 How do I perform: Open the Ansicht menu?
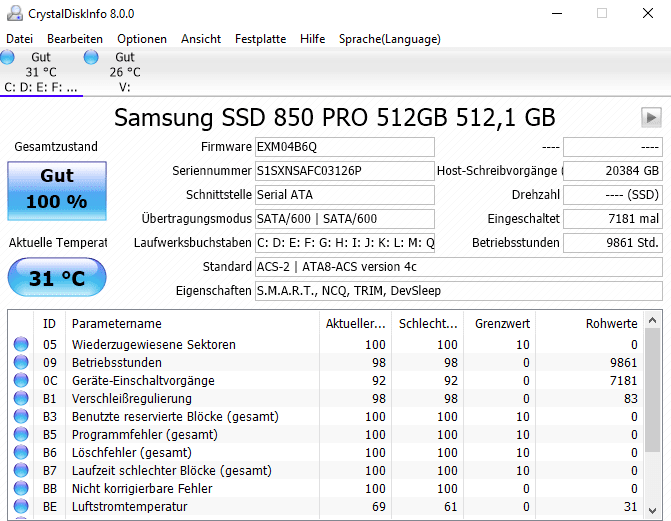[201, 39]
